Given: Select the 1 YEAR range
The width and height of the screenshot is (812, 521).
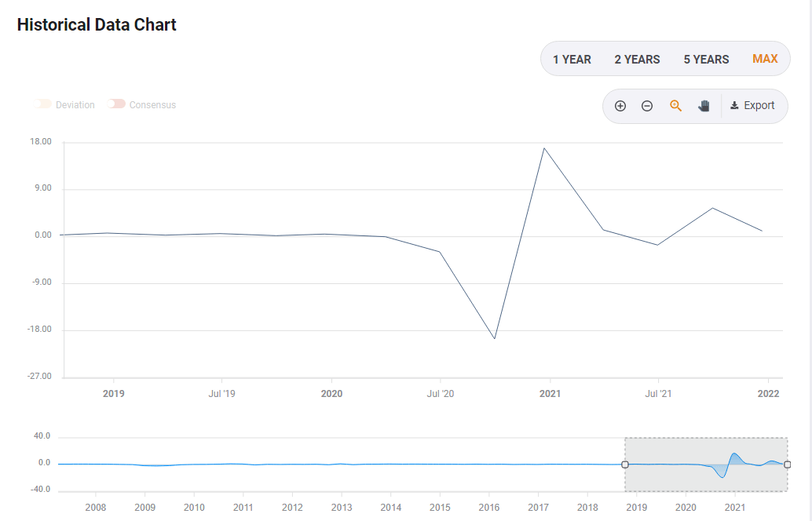Looking at the screenshot, I should click(572, 60).
